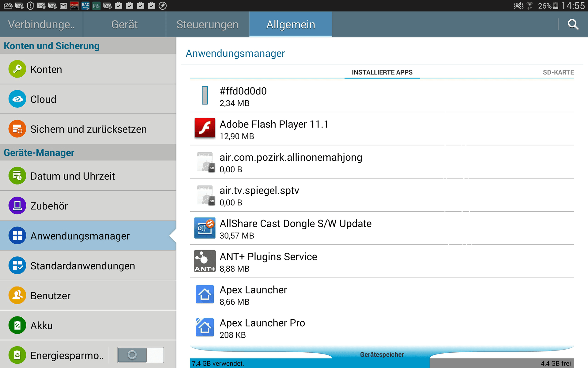Tap the Cloud sync icon
588x368 pixels.
coord(17,99)
